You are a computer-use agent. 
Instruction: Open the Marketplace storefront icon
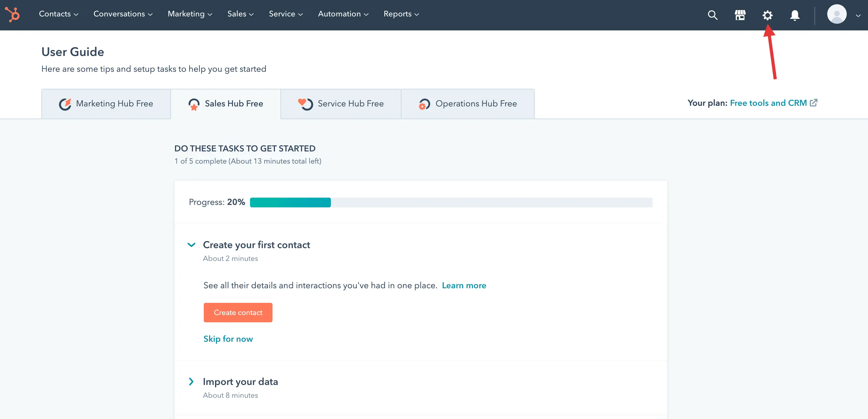click(740, 15)
